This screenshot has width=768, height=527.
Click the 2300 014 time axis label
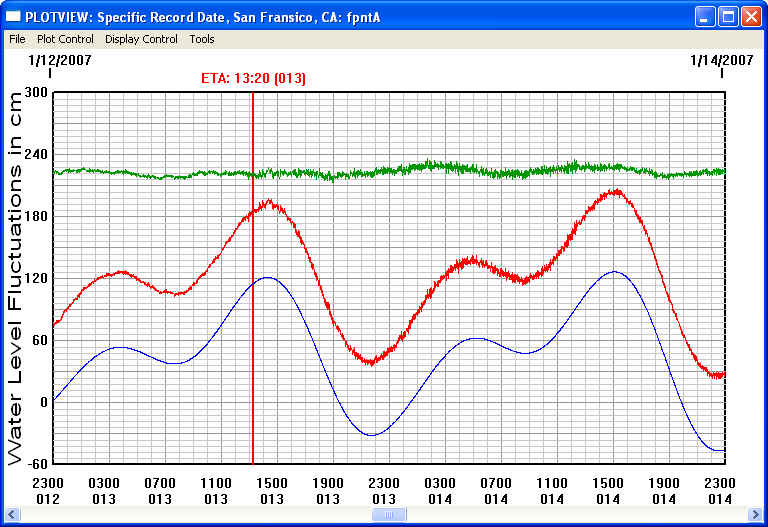click(720, 491)
